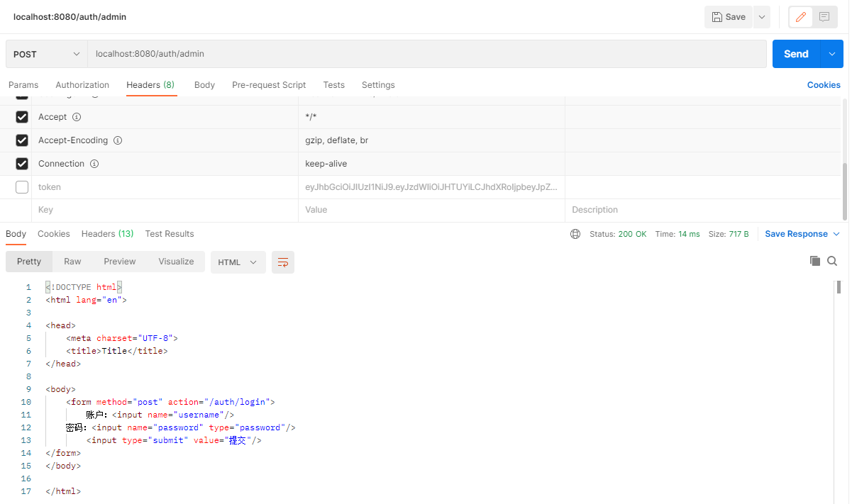Enable the token header checkbox
This screenshot has height=504, width=852.
point(22,187)
